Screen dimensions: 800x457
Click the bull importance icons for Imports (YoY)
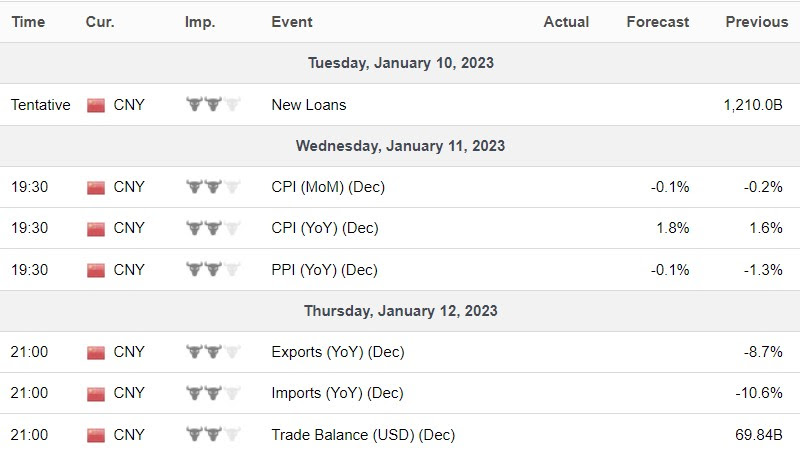coord(213,393)
